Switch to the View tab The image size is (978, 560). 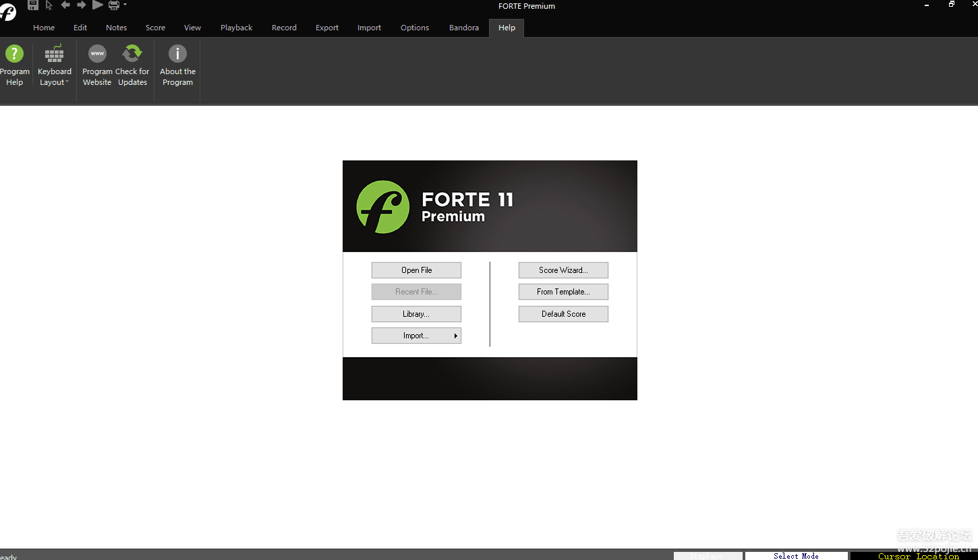click(192, 28)
